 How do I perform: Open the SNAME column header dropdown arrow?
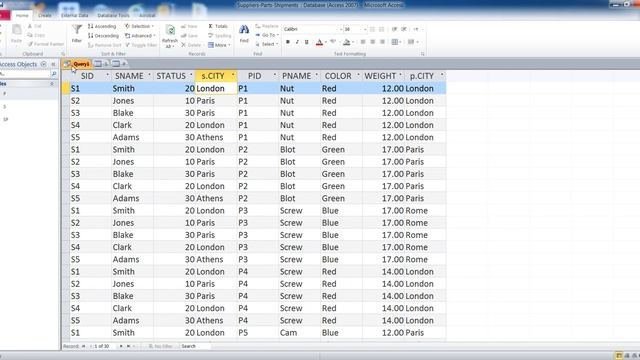click(149, 76)
